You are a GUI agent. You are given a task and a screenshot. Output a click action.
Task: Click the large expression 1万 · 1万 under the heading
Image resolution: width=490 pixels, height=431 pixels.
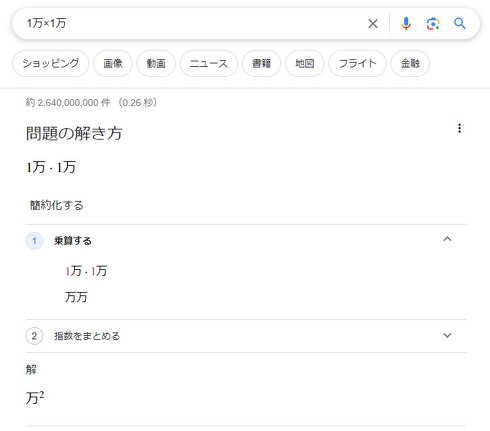(x=51, y=167)
